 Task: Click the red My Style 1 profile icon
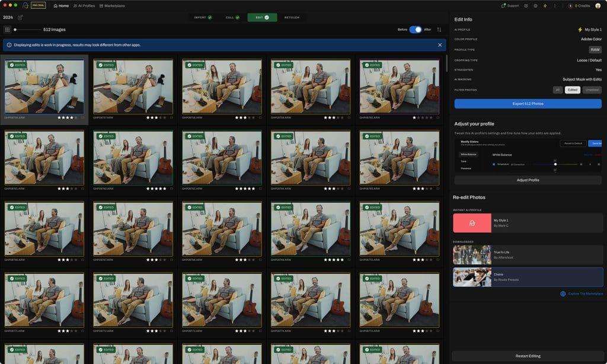472,223
